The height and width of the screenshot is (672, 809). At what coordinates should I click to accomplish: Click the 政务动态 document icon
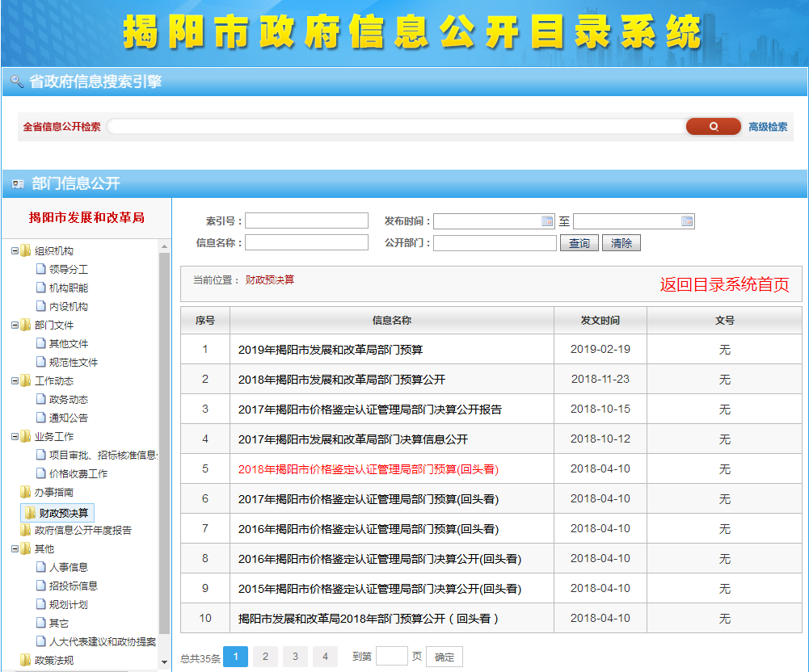point(41,399)
